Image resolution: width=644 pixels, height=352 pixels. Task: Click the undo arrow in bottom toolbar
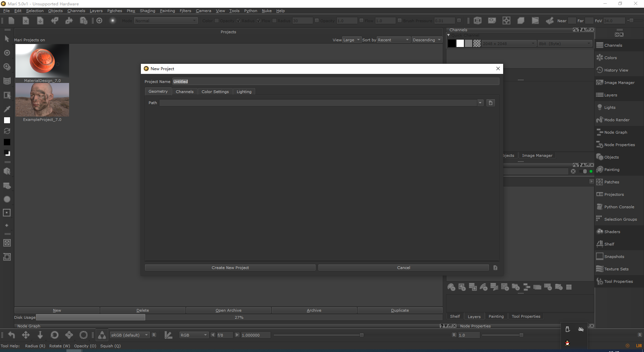pyautogui.click(x=11, y=335)
